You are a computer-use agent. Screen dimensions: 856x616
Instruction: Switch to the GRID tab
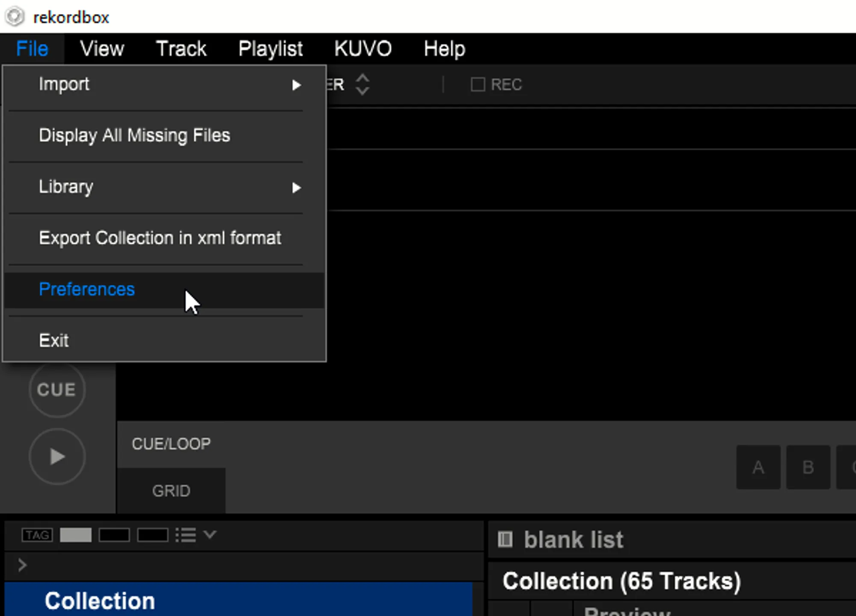(x=171, y=491)
